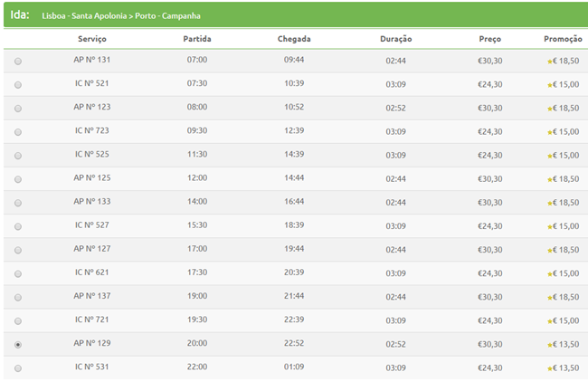Click the 01:09 arrival time
Screen dimensions: 588x382
point(294,367)
